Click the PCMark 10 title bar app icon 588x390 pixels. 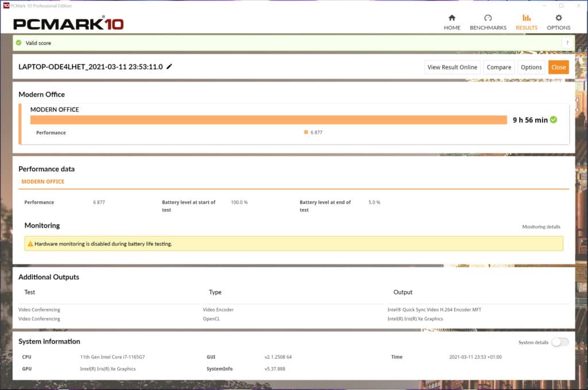point(6,6)
